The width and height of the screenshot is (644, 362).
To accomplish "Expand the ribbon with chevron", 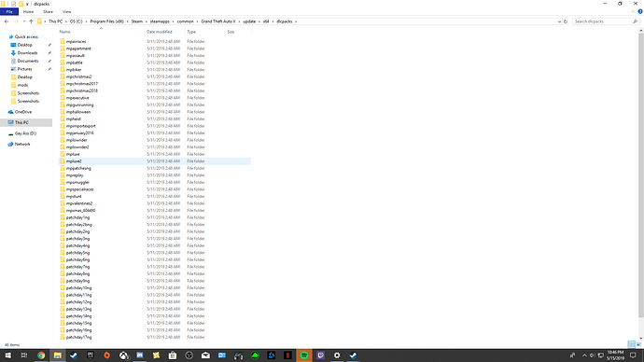I will click(633, 11).
